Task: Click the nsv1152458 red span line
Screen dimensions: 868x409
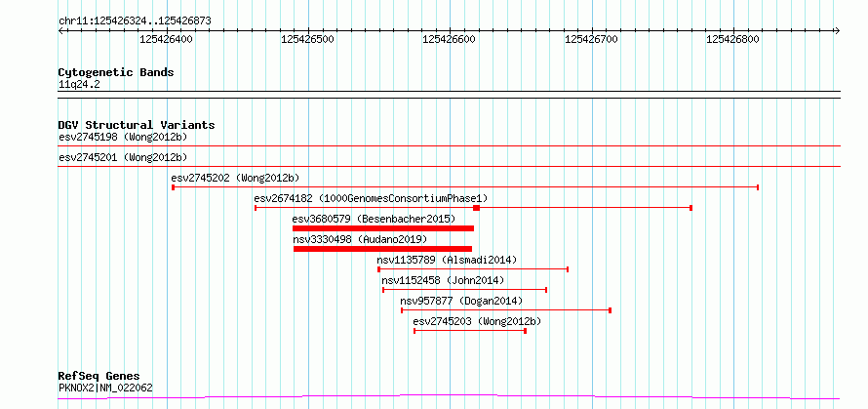Action: click(x=465, y=290)
